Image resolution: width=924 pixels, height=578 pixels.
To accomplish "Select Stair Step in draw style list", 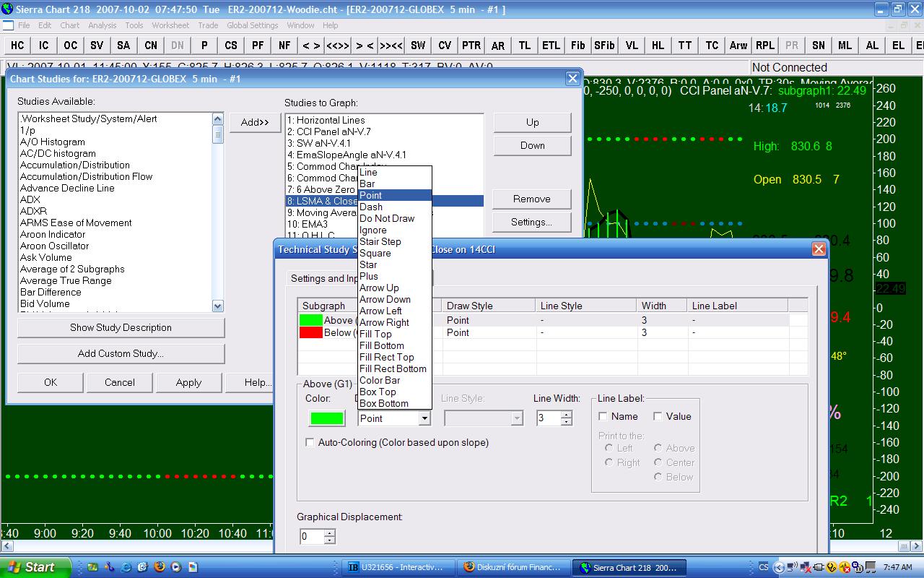I will [x=380, y=241].
